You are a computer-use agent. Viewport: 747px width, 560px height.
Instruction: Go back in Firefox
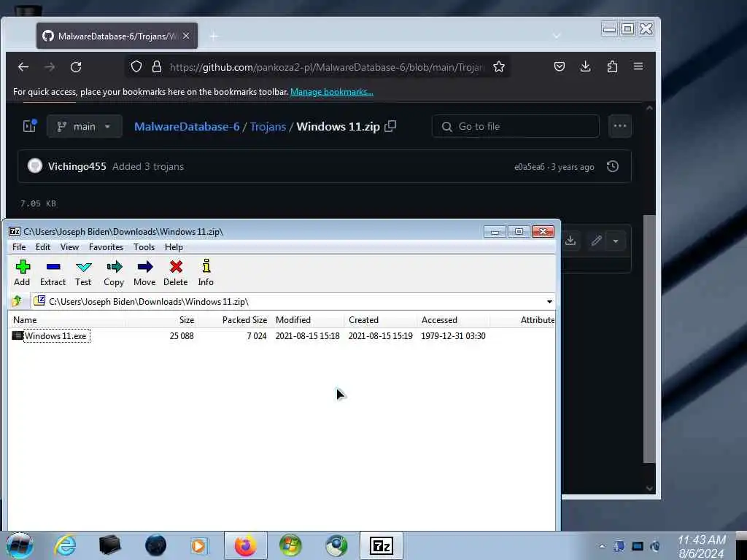pyautogui.click(x=23, y=66)
